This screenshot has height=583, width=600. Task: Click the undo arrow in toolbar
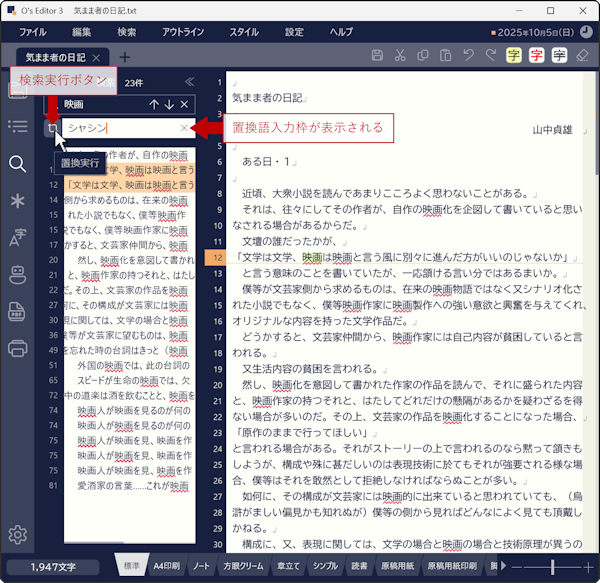(x=466, y=56)
